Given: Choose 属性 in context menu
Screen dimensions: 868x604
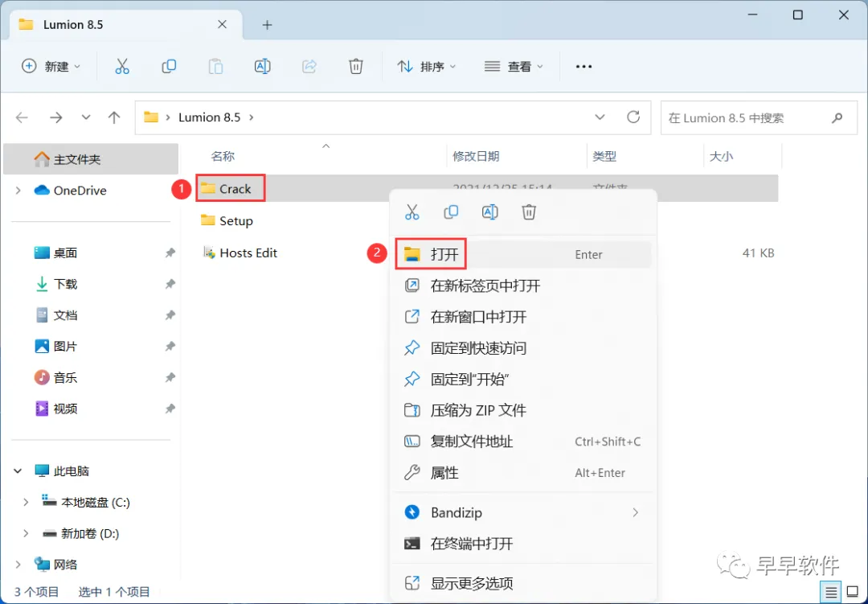Looking at the screenshot, I should [x=522, y=473].
